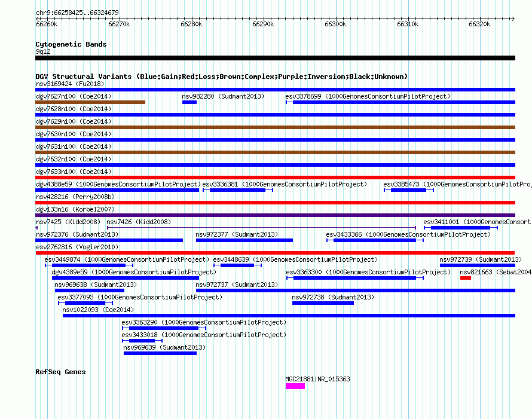Select esv3385473 variant label
The width and height of the screenshot is (532, 419).
(x=457, y=184)
